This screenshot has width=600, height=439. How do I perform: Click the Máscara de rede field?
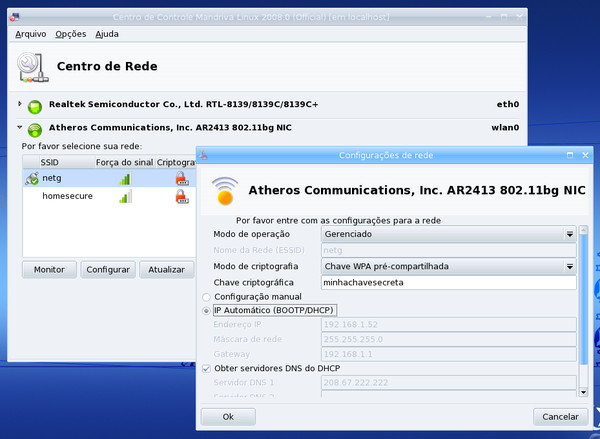coord(448,339)
